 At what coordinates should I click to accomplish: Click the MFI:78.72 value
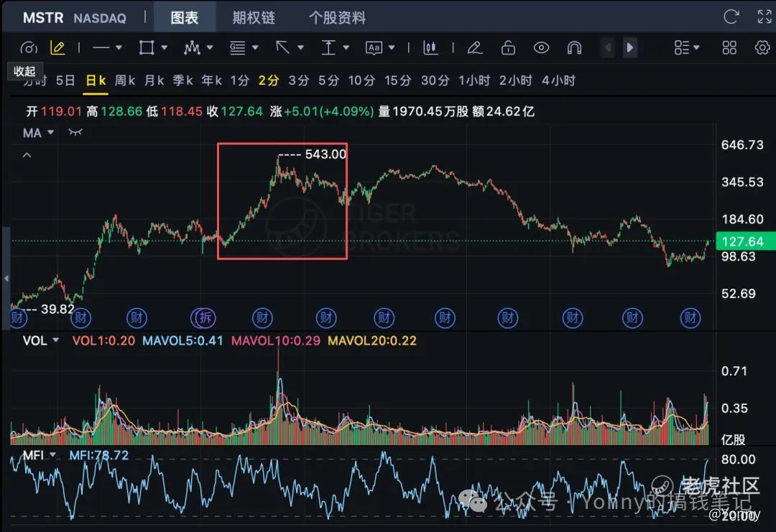point(99,455)
